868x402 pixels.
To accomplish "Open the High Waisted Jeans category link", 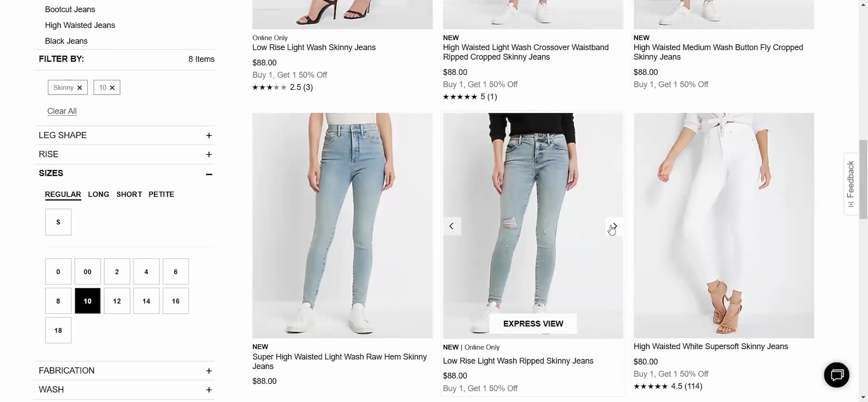I will [x=80, y=25].
